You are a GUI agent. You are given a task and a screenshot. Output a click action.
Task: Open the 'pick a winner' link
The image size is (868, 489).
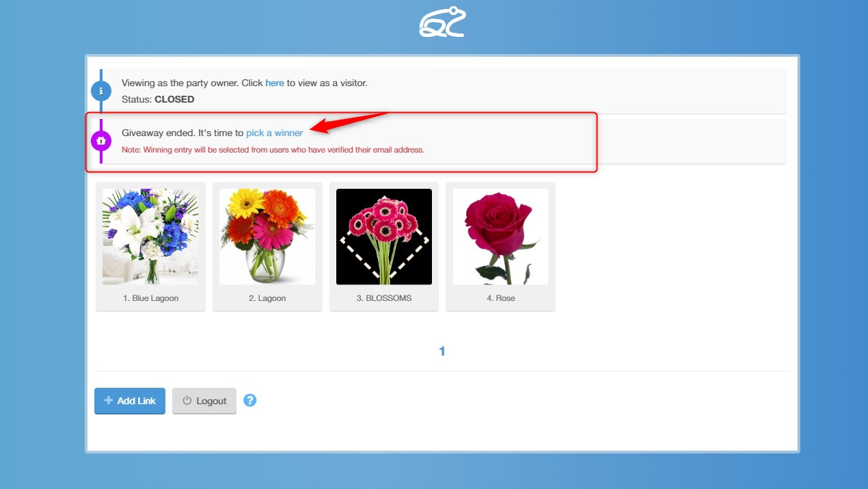(275, 133)
